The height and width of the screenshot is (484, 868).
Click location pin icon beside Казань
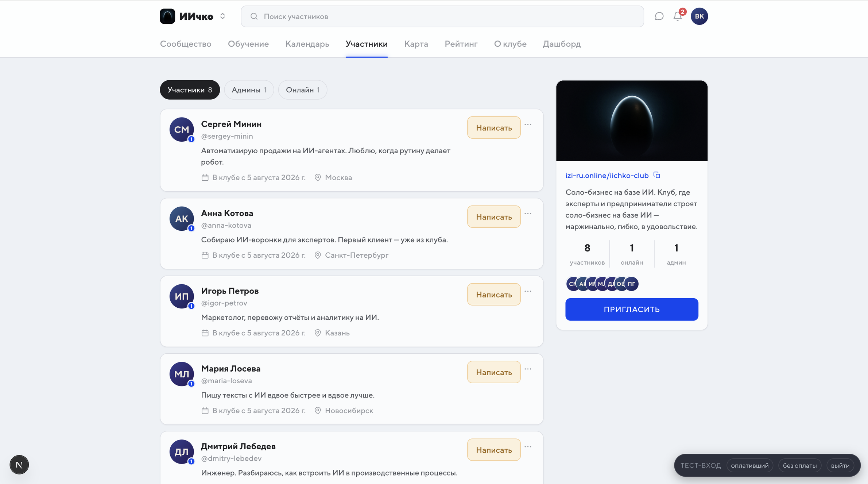(x=318, y=333)
